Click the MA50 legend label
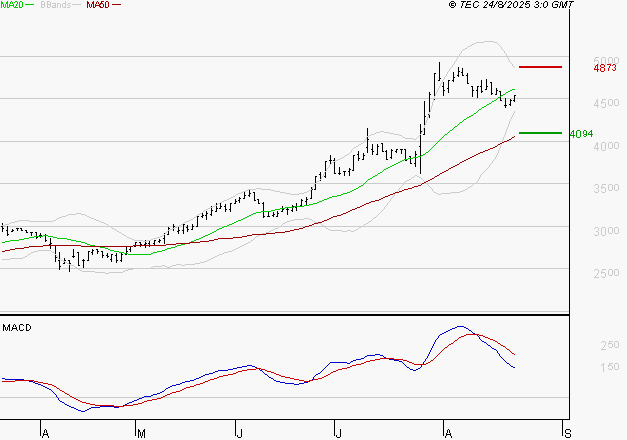 98,5
